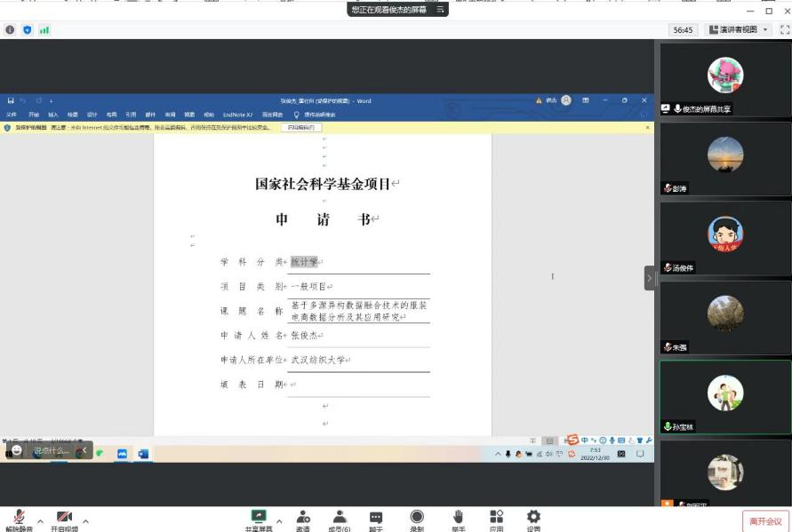This screenshot has width=792, height=532.
Task: Start recording with the 录制 icon
Action: (417, 518)
